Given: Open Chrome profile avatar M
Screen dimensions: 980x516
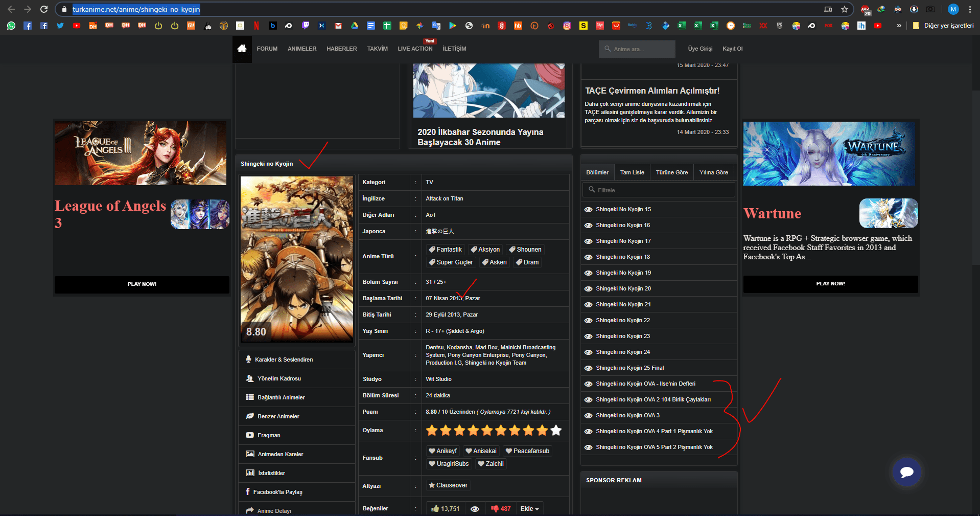Looking at the screenshot, I should pos(953,9).
